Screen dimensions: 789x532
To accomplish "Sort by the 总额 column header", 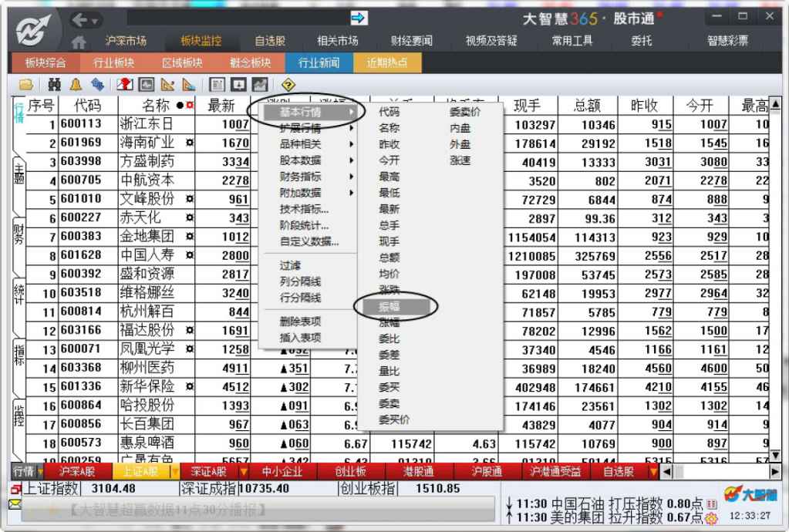I will pyautogui.click(x=587, y=106).
